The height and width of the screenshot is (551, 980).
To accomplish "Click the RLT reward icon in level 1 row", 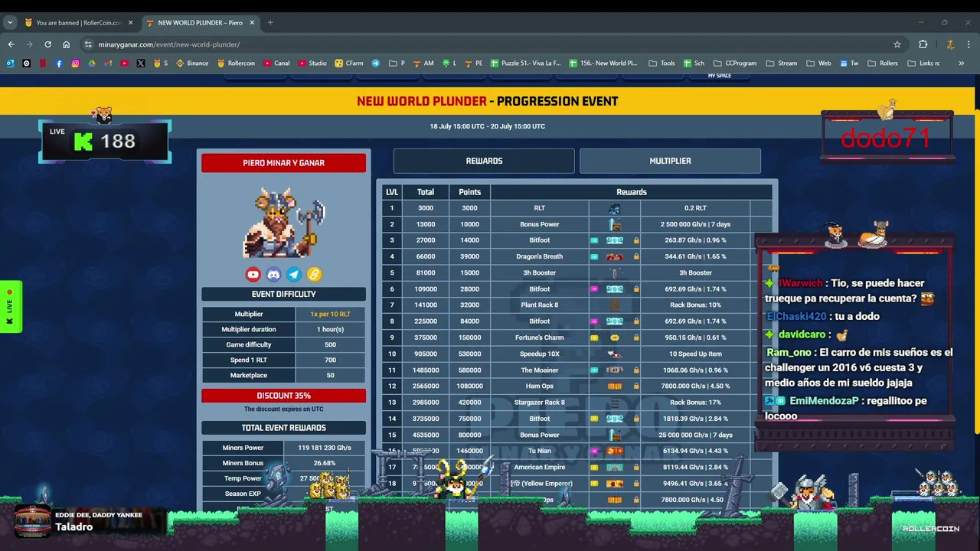I will [x=614, y=208].
